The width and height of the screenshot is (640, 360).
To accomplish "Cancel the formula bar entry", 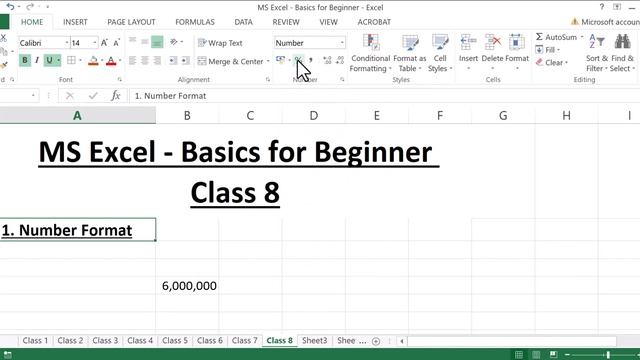I will click(x=70, y=96).
